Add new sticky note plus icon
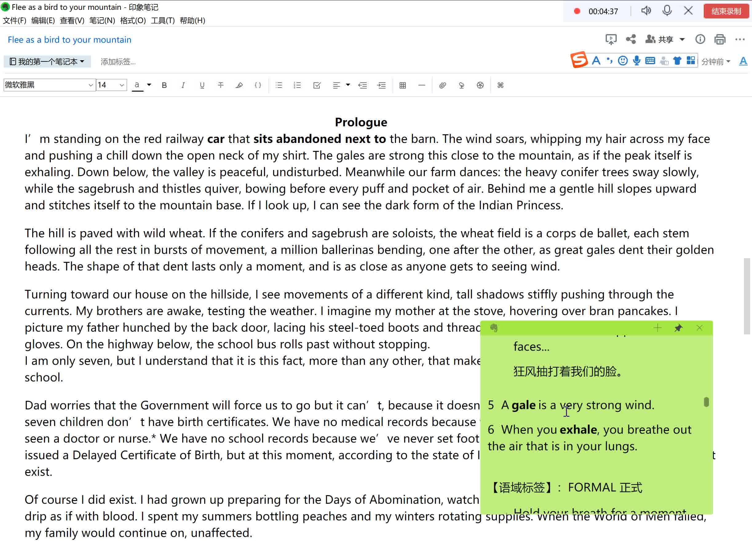752x560 pixels. point(657,328)
